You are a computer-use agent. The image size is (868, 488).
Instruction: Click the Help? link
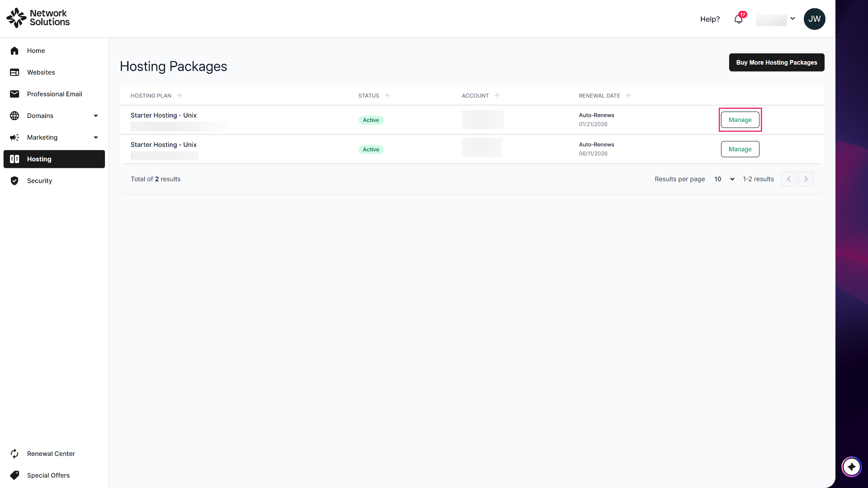710,19
